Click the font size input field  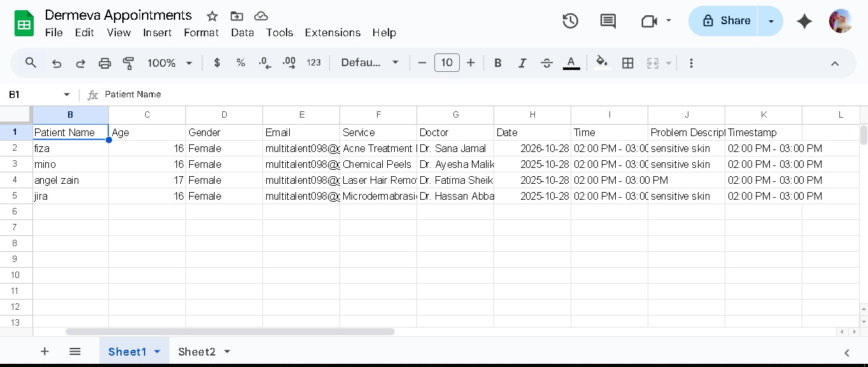tap(447, 63)
